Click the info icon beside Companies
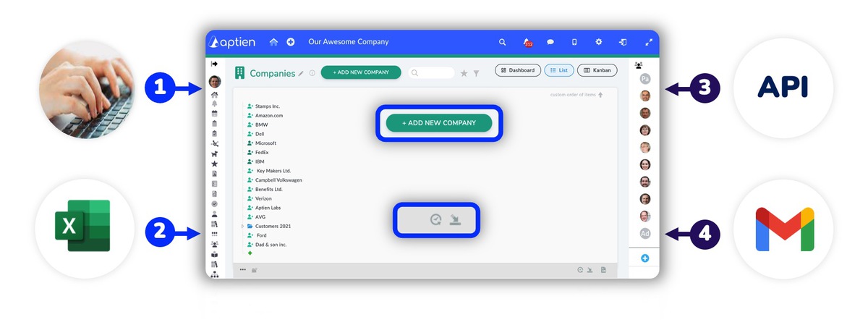 pos(312,73)
